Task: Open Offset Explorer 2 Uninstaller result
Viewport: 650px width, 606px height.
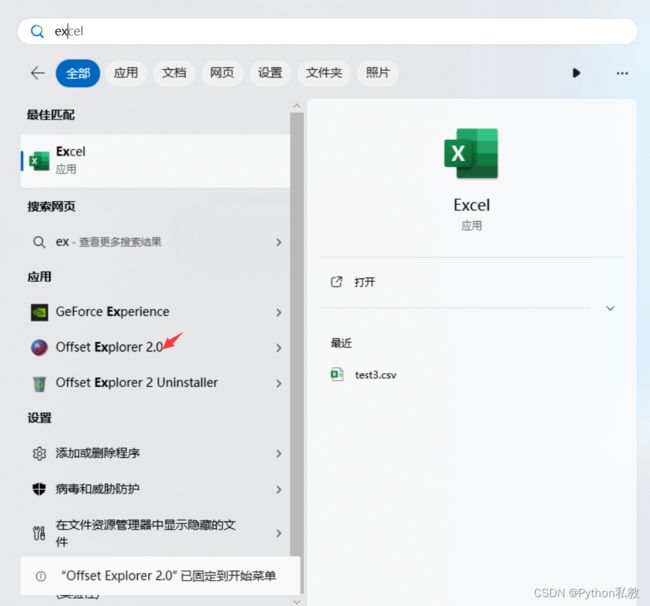Action: (155, 383)
